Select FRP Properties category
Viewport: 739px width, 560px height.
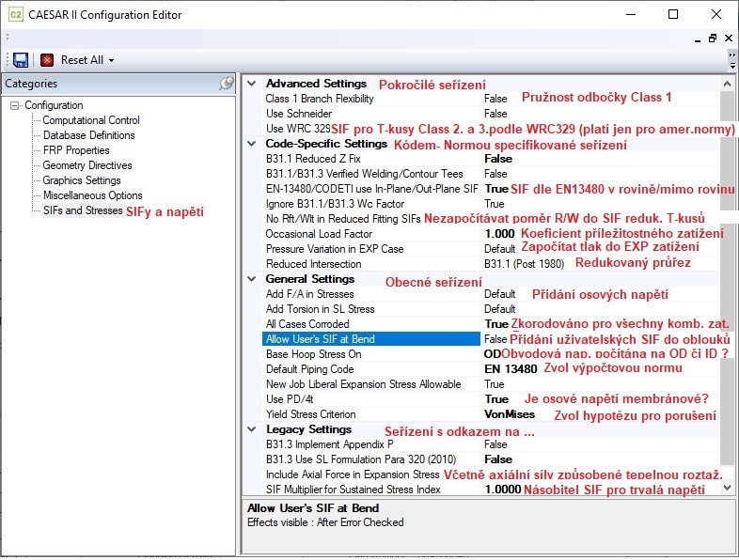click(x=76, y=150)
